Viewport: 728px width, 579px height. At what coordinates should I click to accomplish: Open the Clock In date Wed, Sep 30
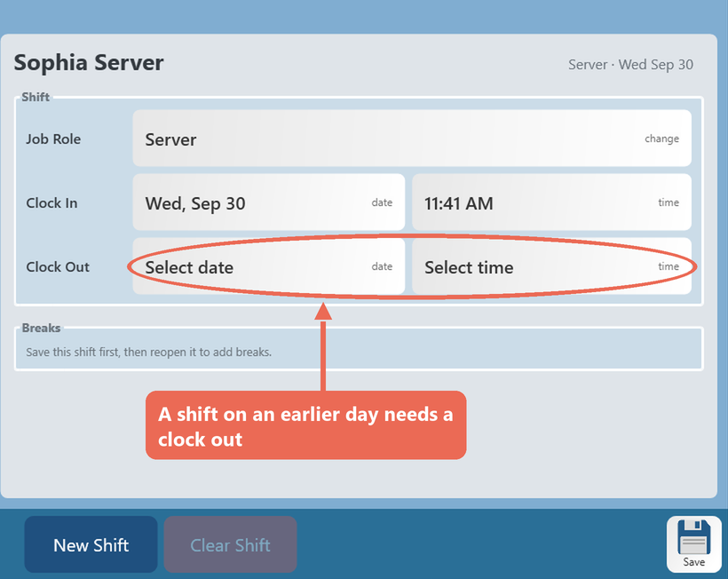269,202
